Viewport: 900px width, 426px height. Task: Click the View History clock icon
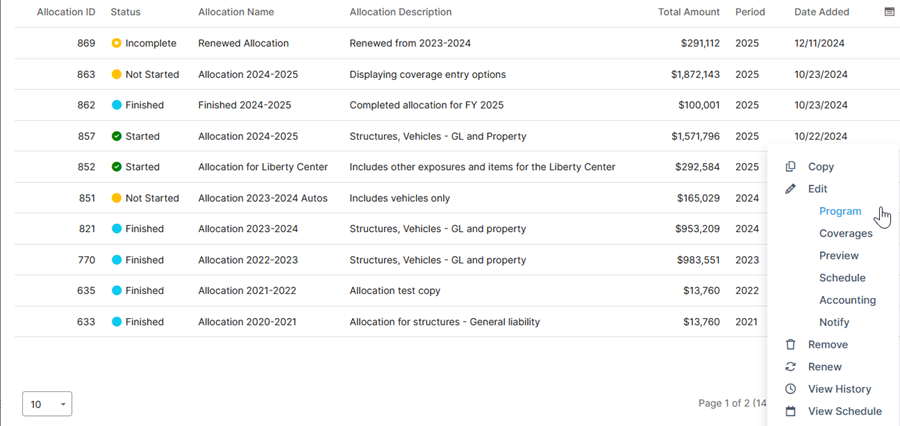pos(790,389)
